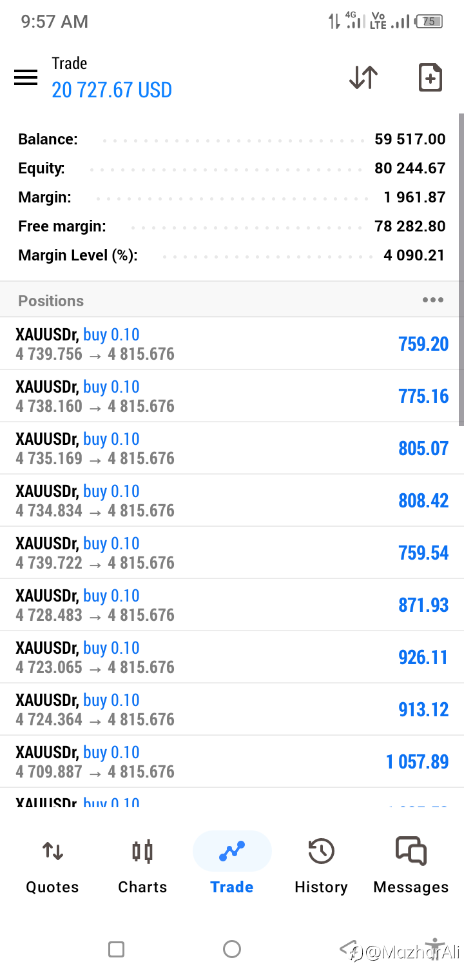Tap the sort positions arrows icon

363,77
